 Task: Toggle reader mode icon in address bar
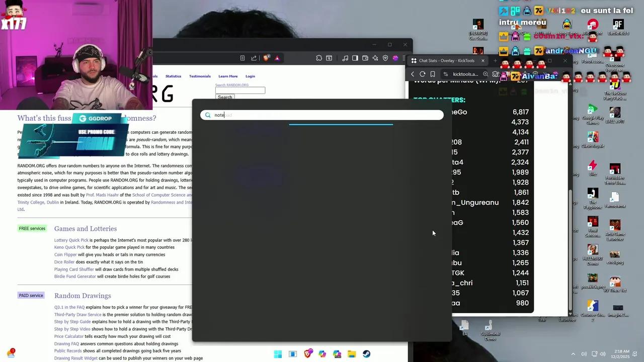[x=243, y=58]
